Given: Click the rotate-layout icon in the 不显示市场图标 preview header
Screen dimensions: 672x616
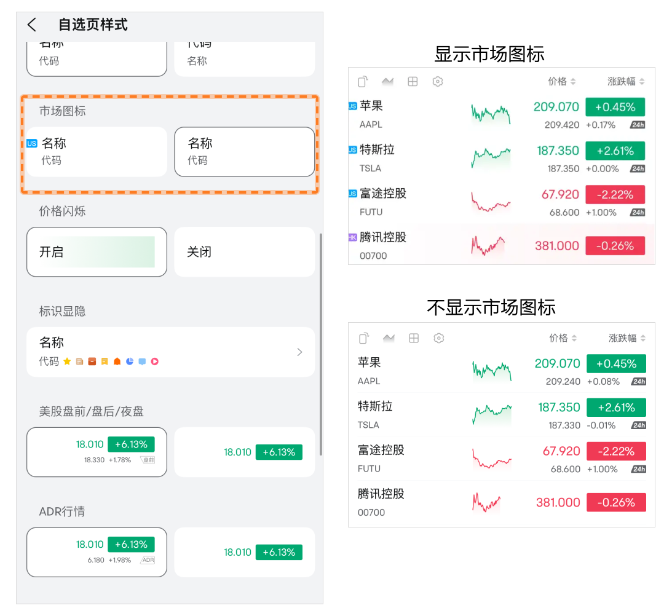Looking at the screenshot, I should click(364, 338).
